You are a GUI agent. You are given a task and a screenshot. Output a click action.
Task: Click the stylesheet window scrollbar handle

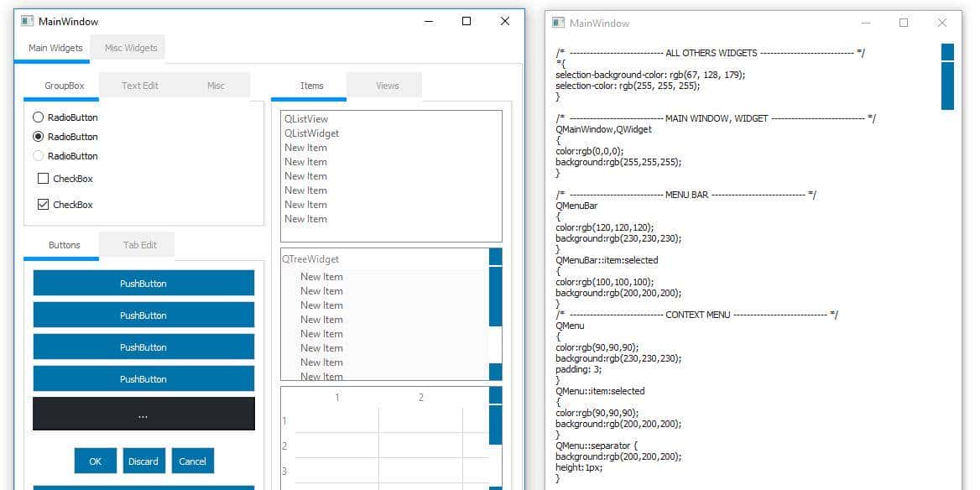tap(947, 86)
